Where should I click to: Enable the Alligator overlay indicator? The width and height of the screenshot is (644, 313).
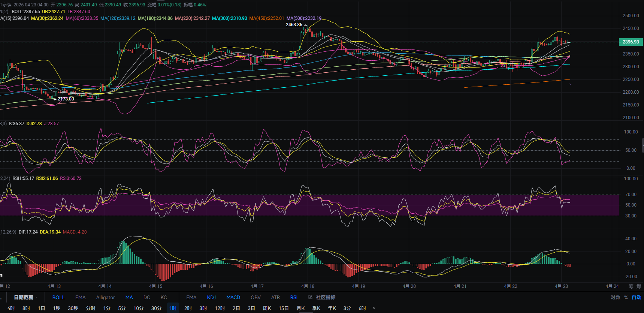(x=105, y=297)
